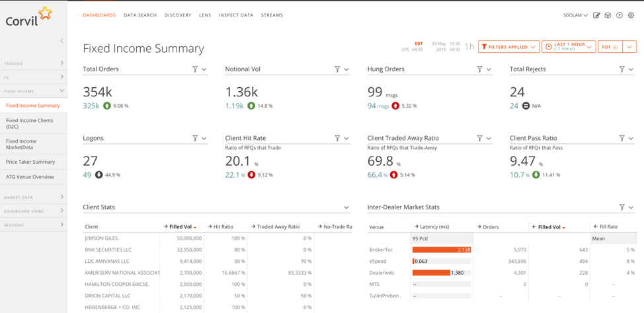Switch to the Lens tab
This screenshot has width=644, height=313.
pyautogui.click(x=205, y=15)
